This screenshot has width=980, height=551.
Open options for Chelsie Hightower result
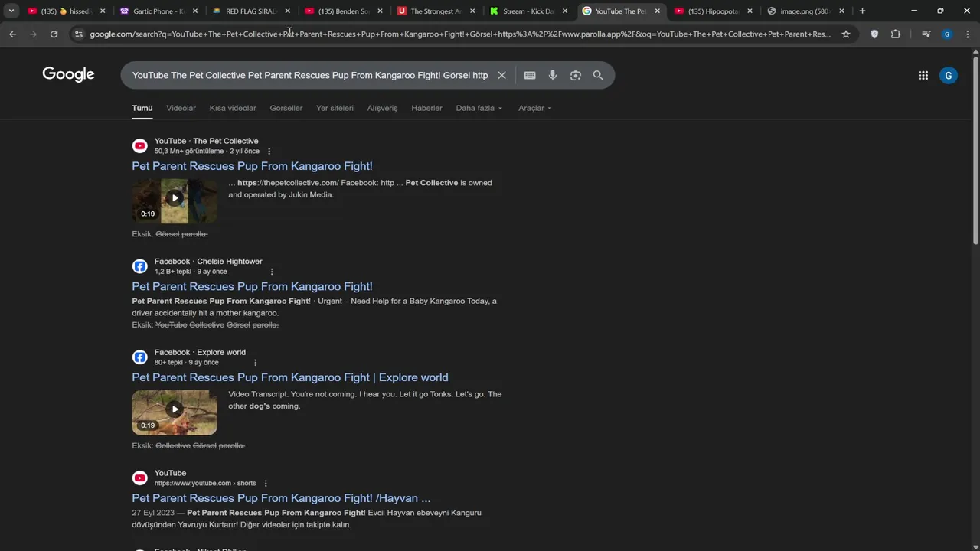[x=271, y=272]
